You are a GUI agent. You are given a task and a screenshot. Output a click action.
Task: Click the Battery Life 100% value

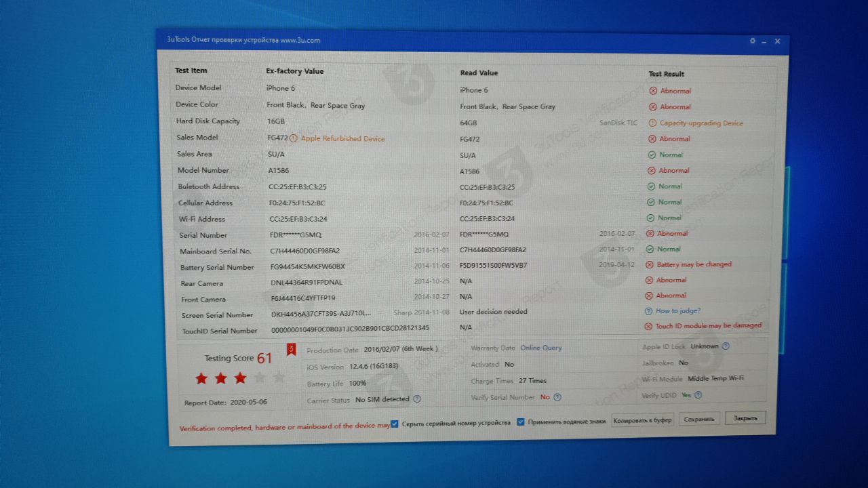click(x=357, y=384)
